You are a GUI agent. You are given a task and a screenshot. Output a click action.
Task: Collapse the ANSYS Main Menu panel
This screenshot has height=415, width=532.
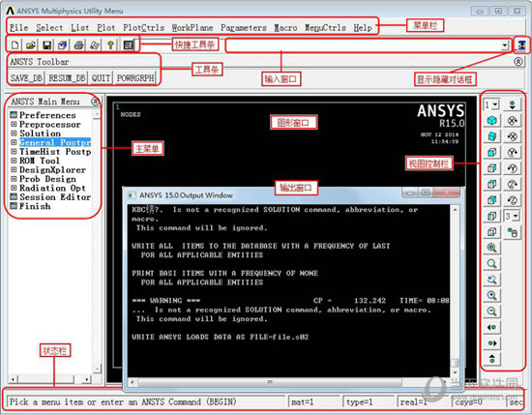[x=96, y=102]
